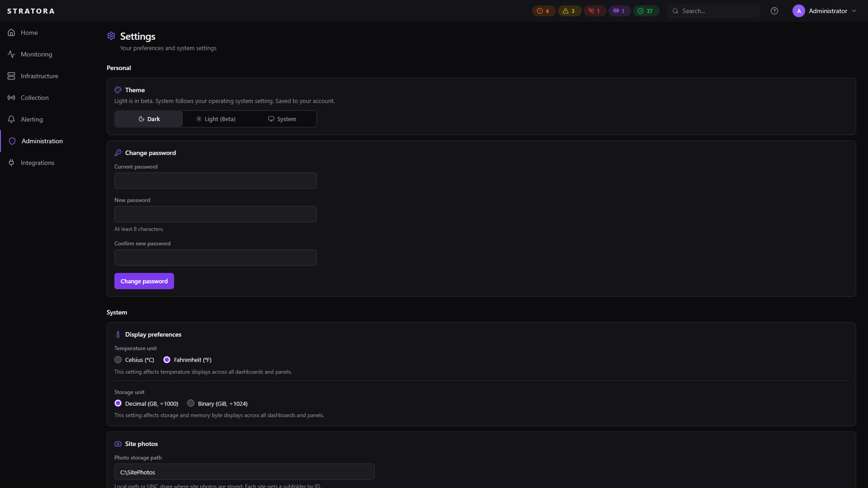The width and height of the screenshot is (868, 488).
Task: Focus the Confirm new password field
Action: pos(216,258)
